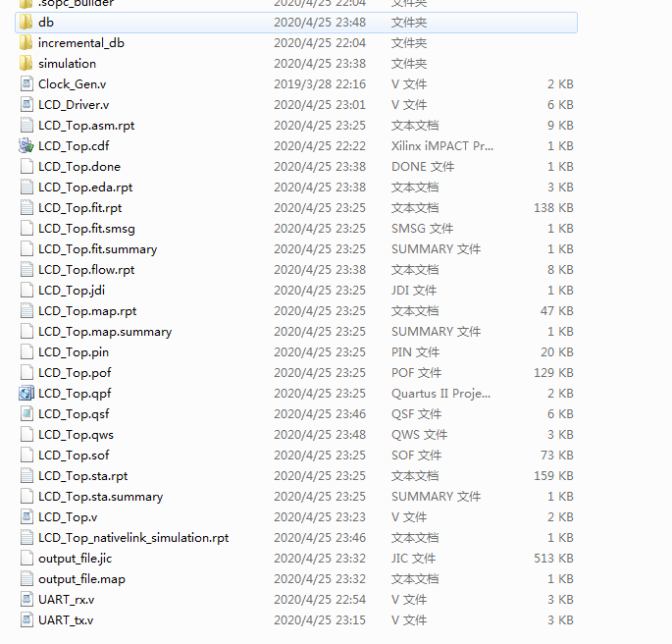
Task: Click the LCD_Top.sta.rpt file name
Action: click(83, 475)
